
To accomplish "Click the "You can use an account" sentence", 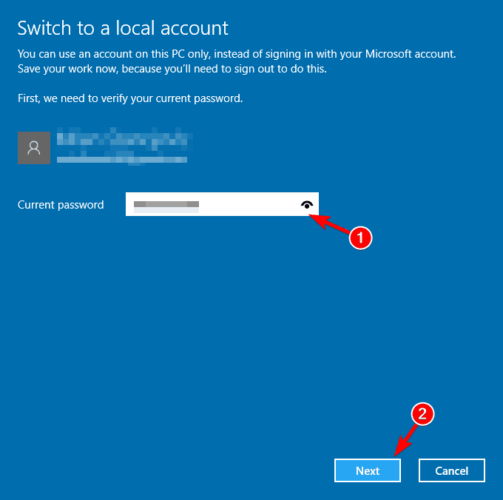I will click(237, 54).
